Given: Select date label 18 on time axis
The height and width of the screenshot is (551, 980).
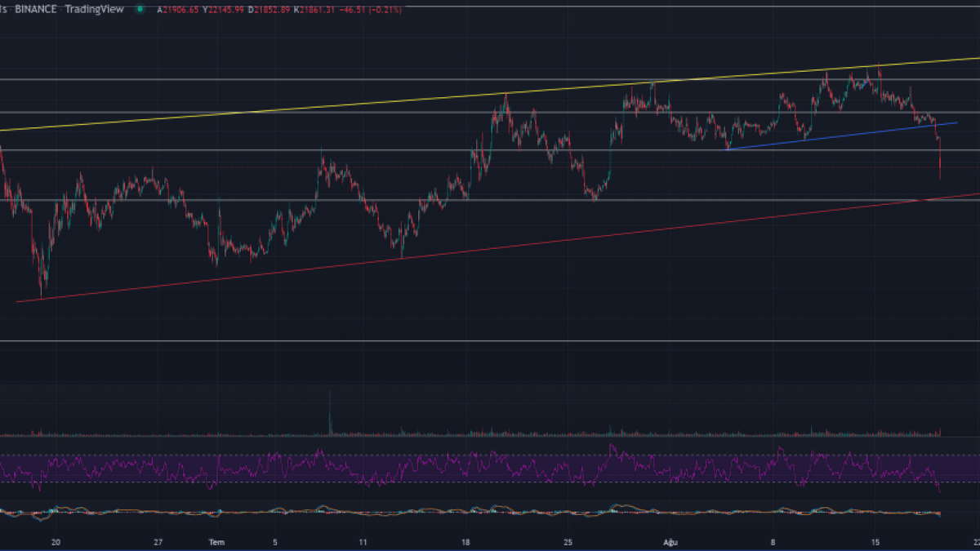Looking at the screenshot, I should pyautogui.click(x=465, y=541).
